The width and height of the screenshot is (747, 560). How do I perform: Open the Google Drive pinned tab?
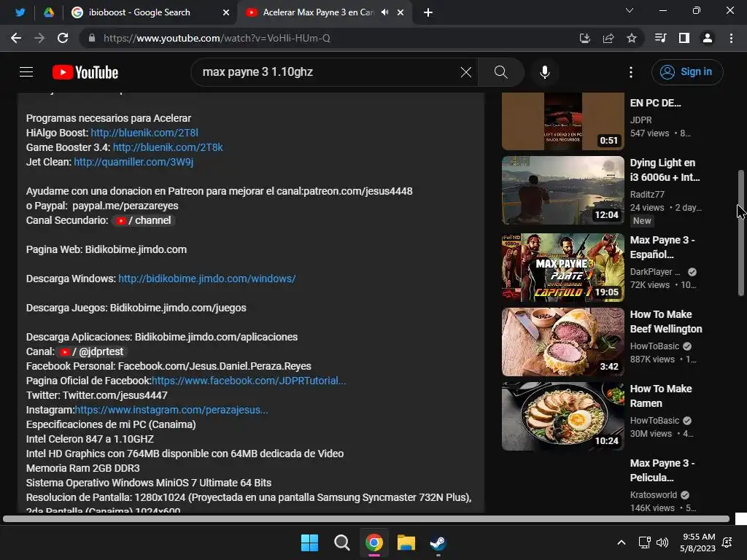pyautogui.click(x=49, y=12)
